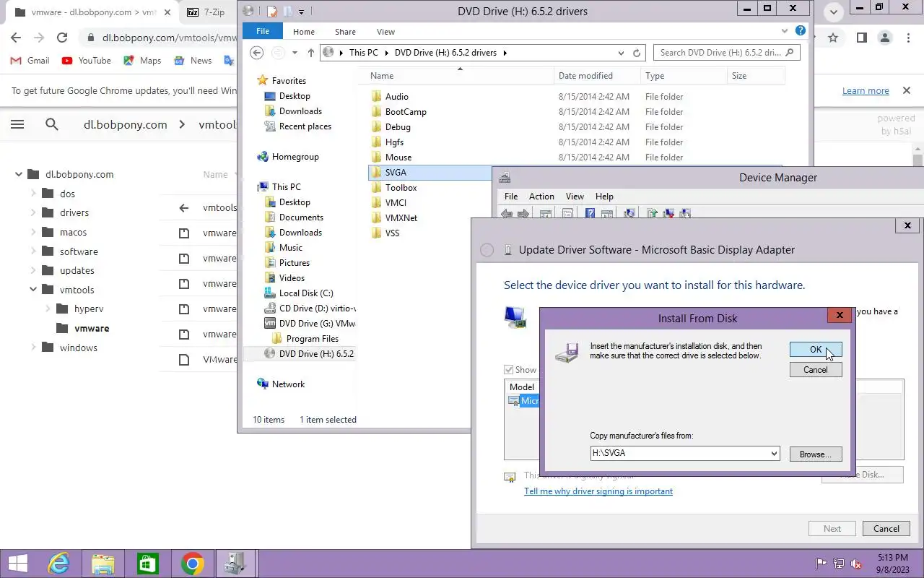Click Chrome's back button
The height and width of the screenshot is (578, 924).
[x=16, y=38]
